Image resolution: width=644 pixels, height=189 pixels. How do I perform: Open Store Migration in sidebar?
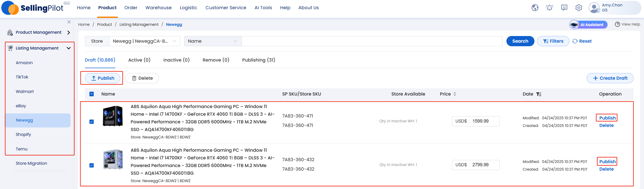click(31, 163)
